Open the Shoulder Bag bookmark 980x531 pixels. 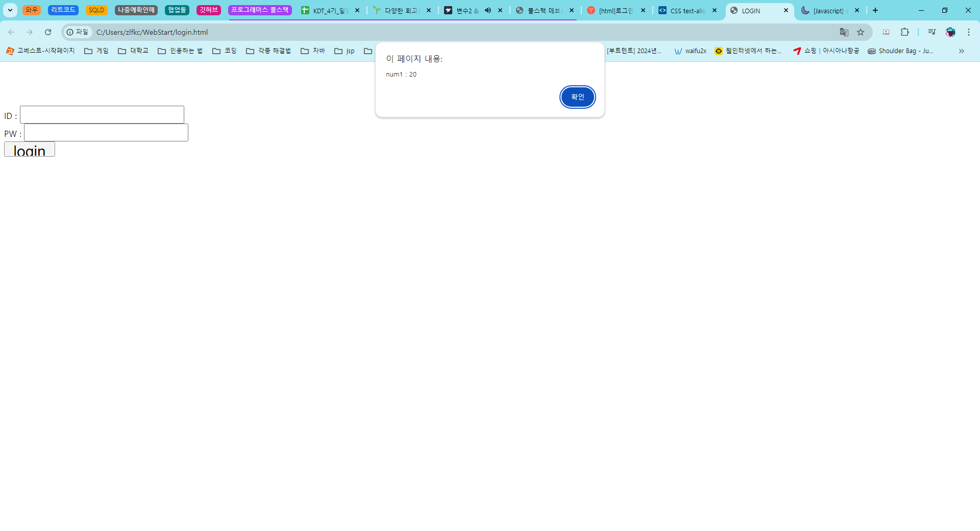coord(901,51)
